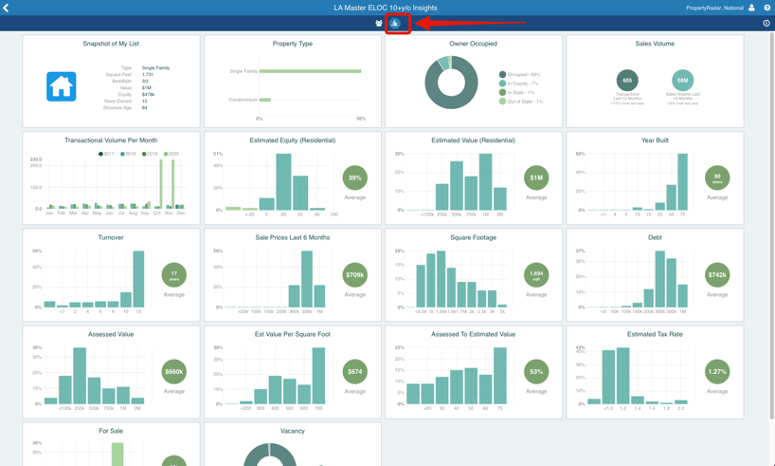Click the $674 per square foot badge
775x466 pixels.
(355, 372)
